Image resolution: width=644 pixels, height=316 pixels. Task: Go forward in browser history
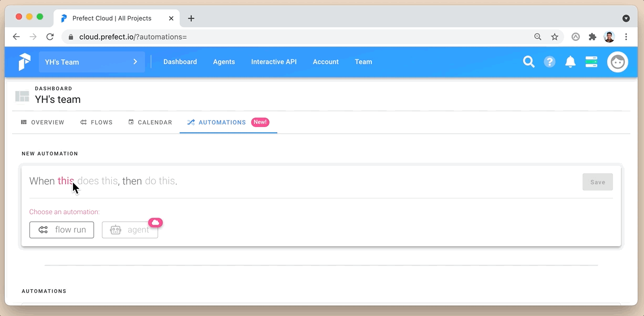click(33, 37)
